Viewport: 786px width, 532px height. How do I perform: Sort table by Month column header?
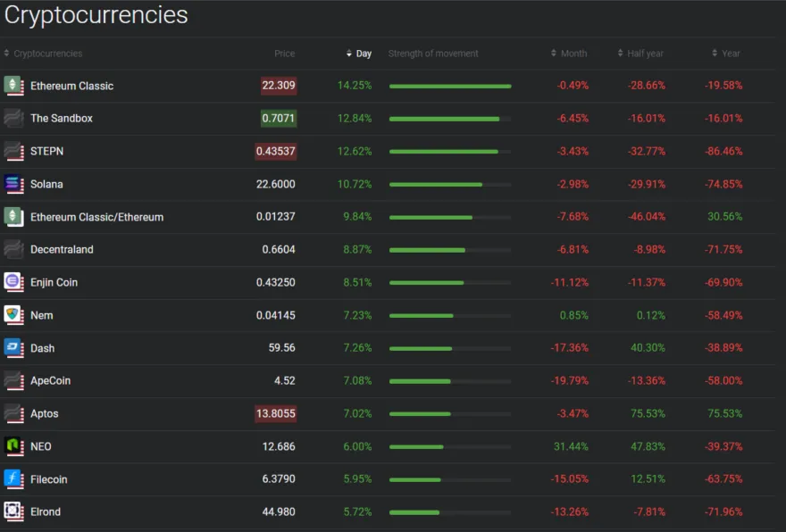pos(573,54)
